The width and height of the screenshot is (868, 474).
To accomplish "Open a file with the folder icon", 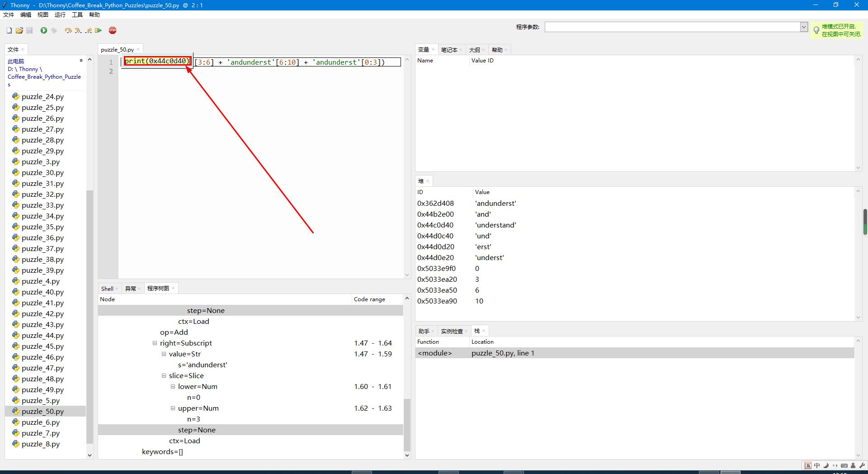I will [x=19, y=30].
